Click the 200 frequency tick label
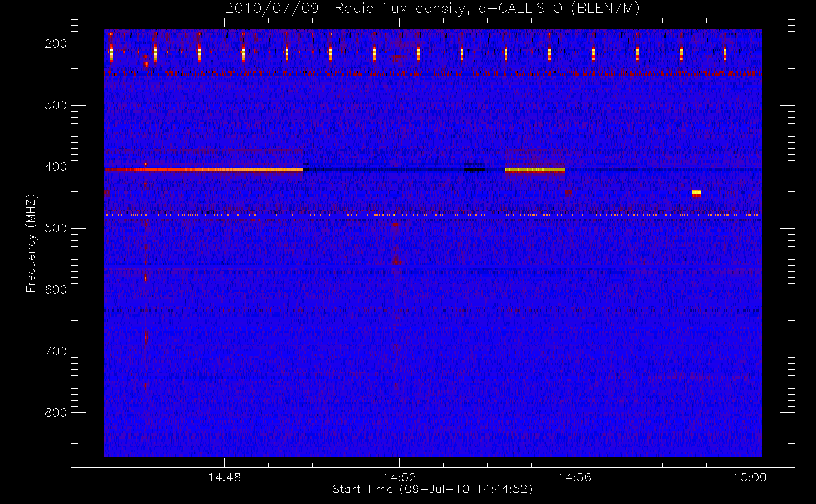The height and width of the screenshot is (504, 816). (56, 44)
